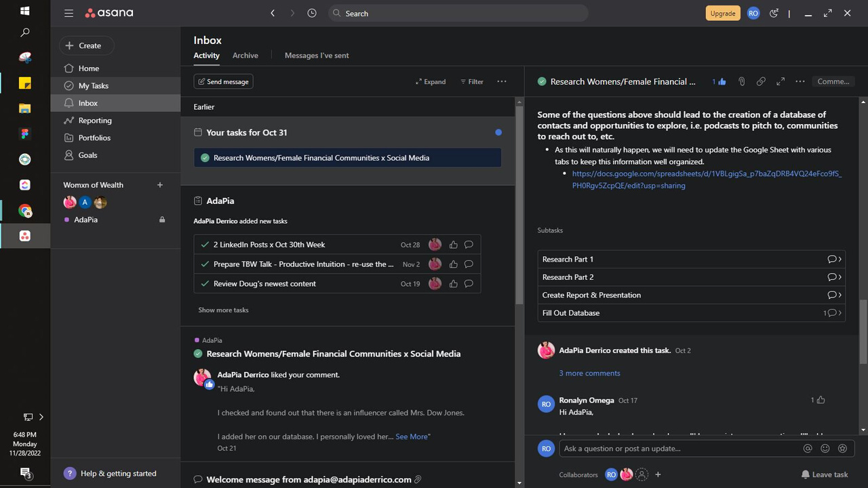Open inbox more options ellipsis
The width and height of the screenshot is (868, 488).
502,81
